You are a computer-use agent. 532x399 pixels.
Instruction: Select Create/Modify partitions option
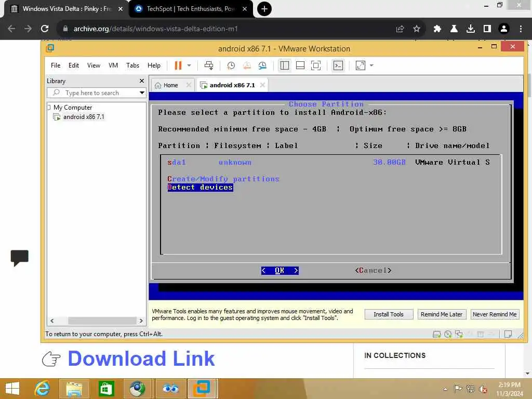(x=223, y=179)
